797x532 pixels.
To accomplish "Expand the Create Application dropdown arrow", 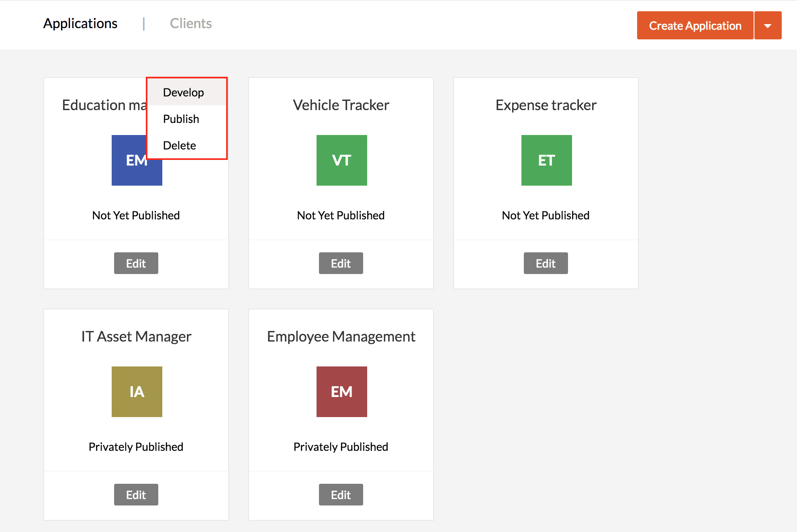I will [x=768, y=25].
